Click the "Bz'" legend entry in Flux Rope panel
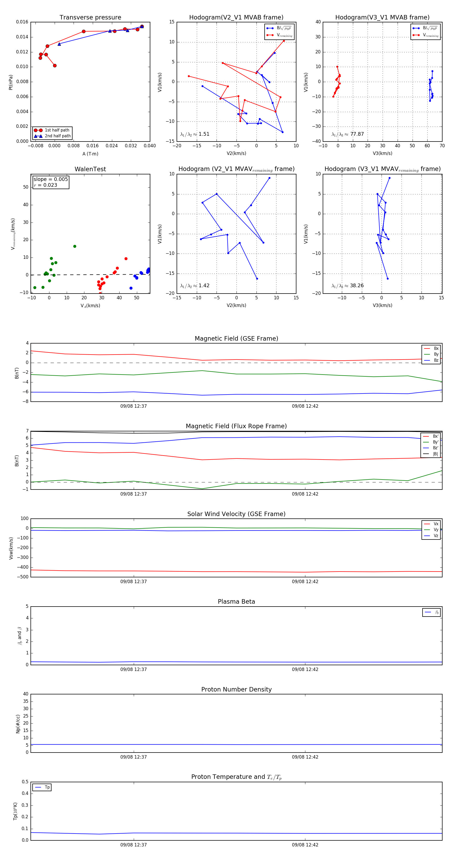The width and height of the screenshot is (473, 868). click(431, 448)
